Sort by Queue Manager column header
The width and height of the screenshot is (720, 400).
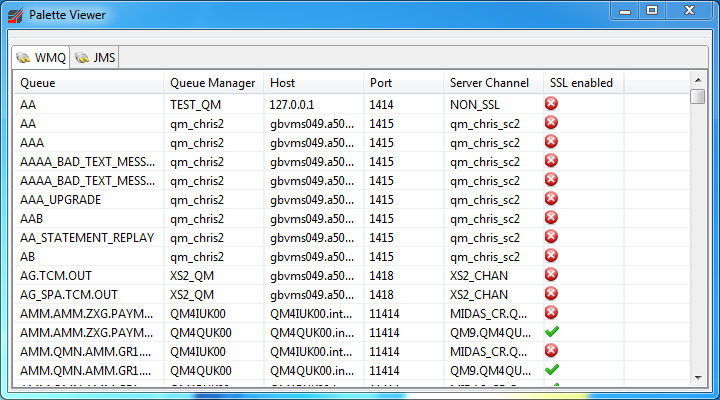point(213,83)
